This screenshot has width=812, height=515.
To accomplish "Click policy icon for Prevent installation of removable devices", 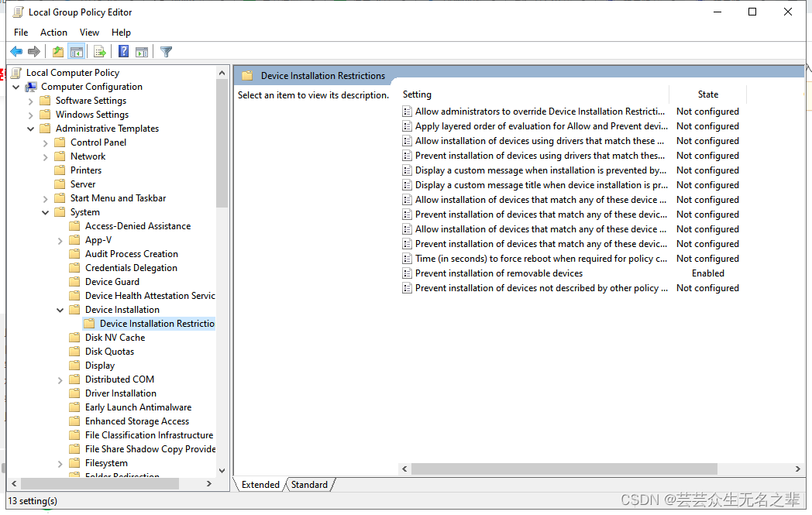I will coord(407,273).
